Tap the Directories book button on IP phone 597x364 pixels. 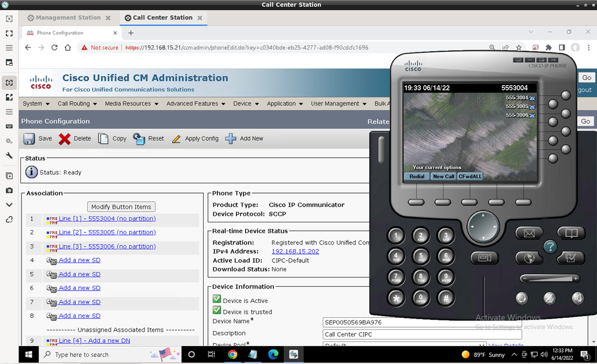(571, 233)
